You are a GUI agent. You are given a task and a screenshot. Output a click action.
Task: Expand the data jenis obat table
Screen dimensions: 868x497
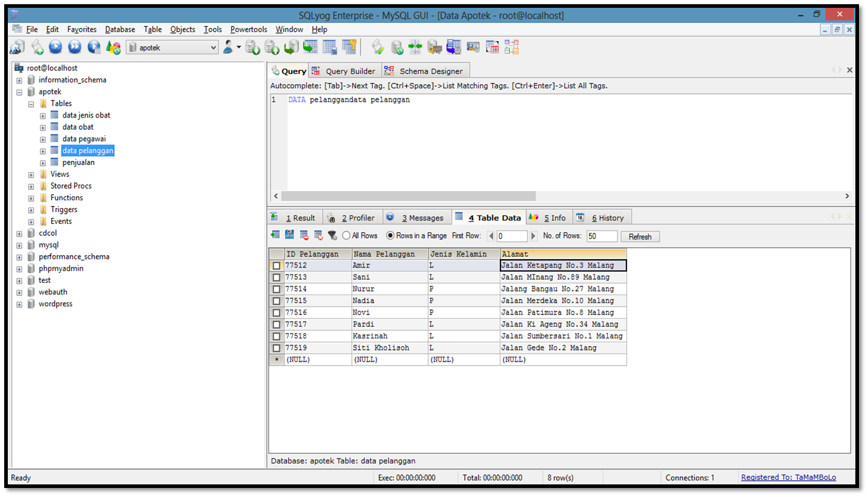(x=43, y=116)
